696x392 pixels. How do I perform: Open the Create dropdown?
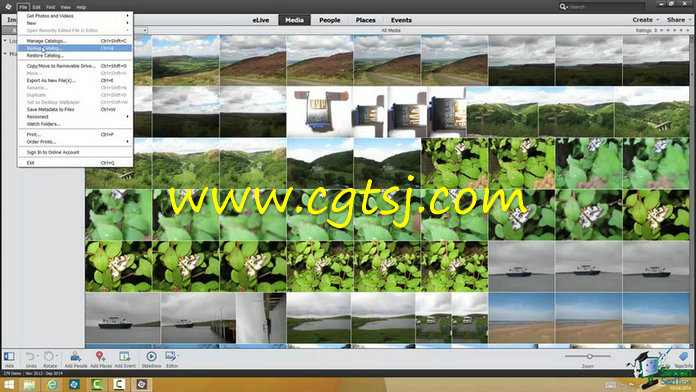(646, 20)
